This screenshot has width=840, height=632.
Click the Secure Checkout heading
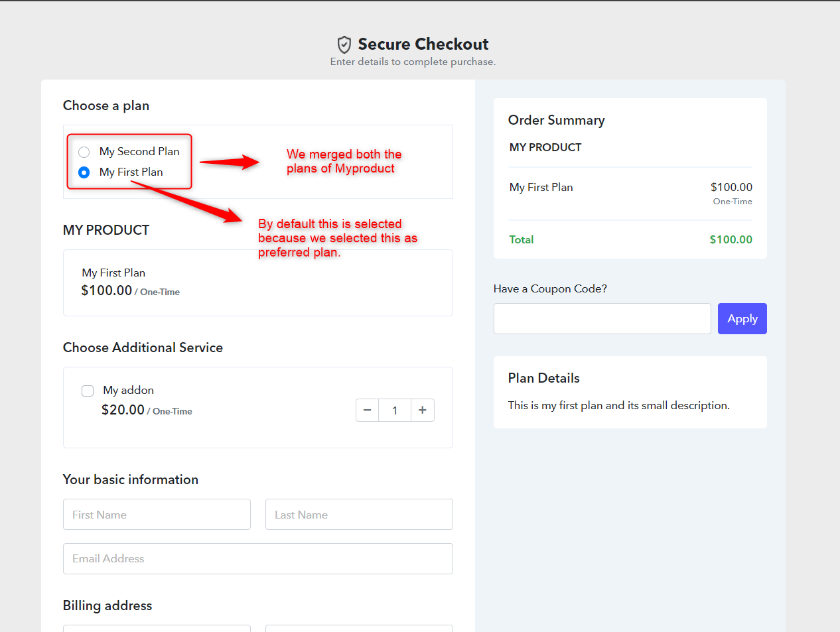coord(423,44)
